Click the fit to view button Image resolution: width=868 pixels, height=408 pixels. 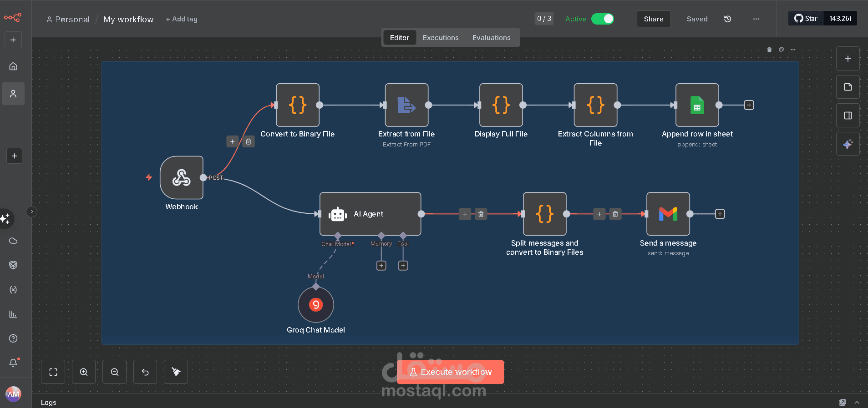53,372
